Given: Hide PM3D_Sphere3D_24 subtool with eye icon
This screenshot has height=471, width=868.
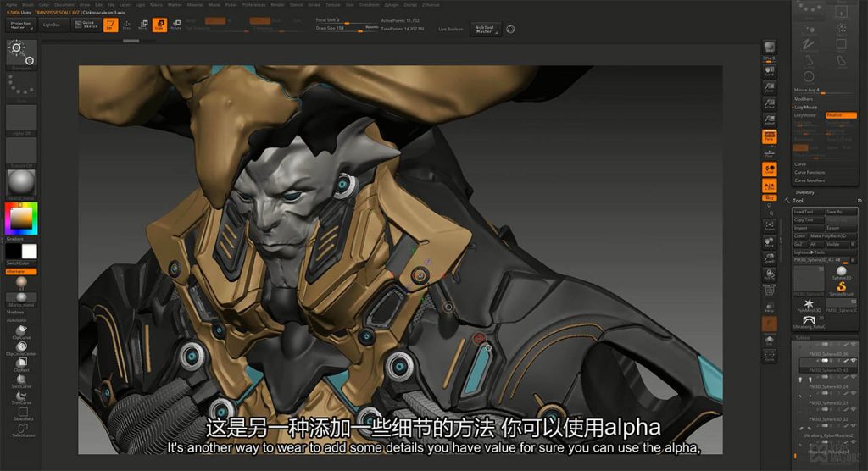Looking at the screenshot, I should point(853,378).
